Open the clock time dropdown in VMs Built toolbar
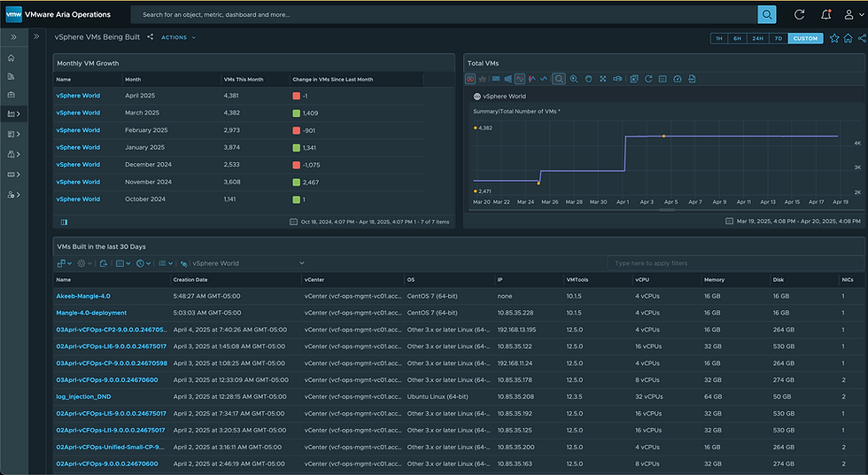This screenshot has width=868, height=475. [143, 263]
